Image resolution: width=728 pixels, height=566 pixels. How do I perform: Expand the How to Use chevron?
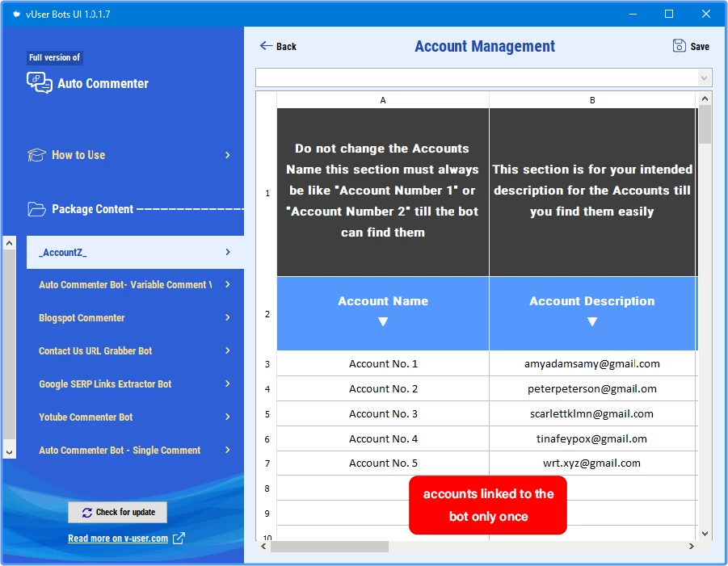(228, 155)
